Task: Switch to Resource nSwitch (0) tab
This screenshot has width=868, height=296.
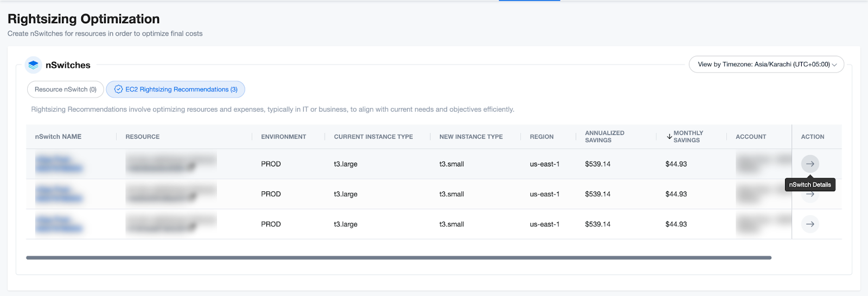Action: click(65, 89)
